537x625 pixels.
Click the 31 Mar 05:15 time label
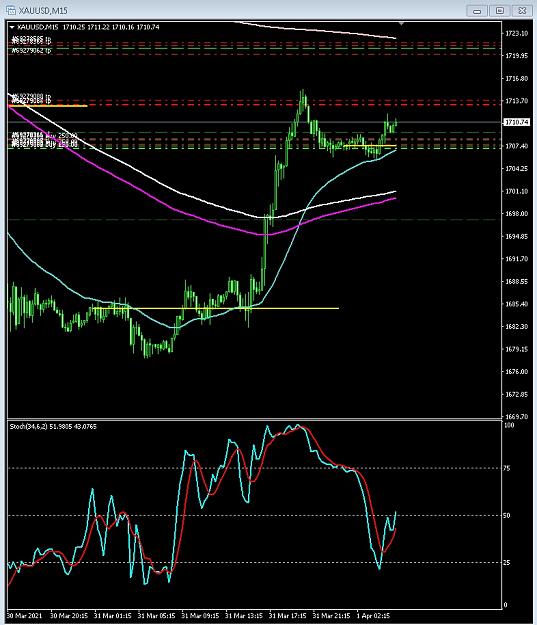[156, 616]
